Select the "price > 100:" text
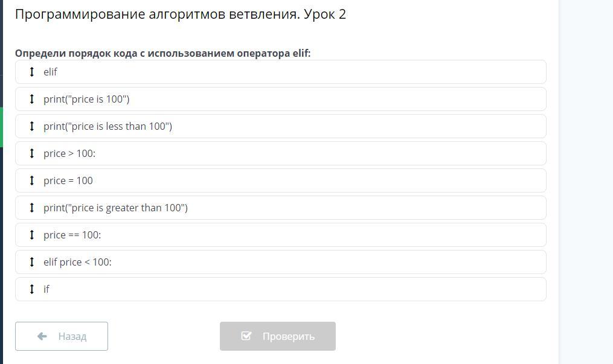Screen dimensions: 613x364 coord(69,153)
